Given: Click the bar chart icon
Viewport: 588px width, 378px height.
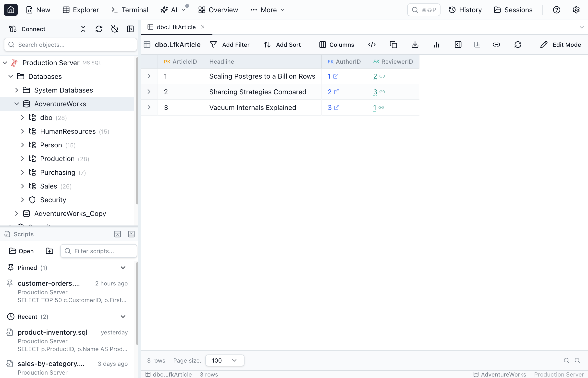Looking at the screenshot, I should (x=436, y=45).
